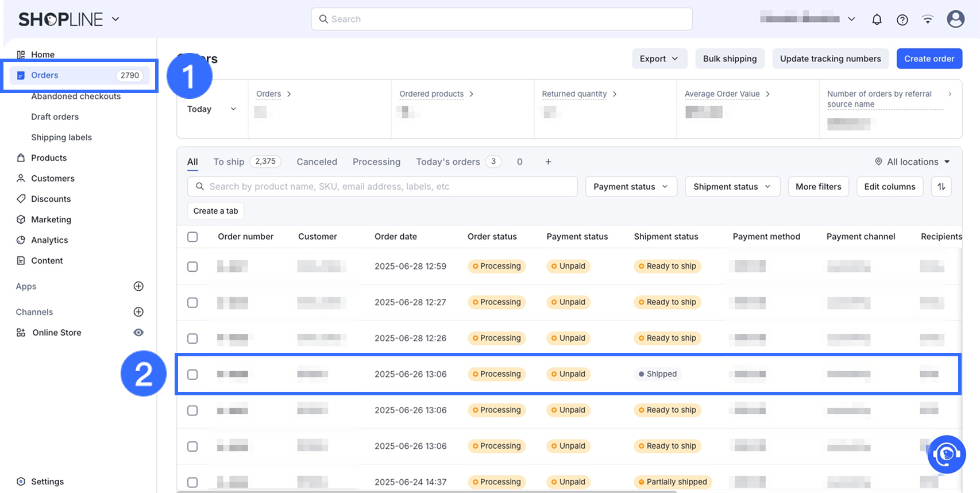Add an app with Apps plus icon
Viewport: 980px width, 493px height.
(138, 286)
